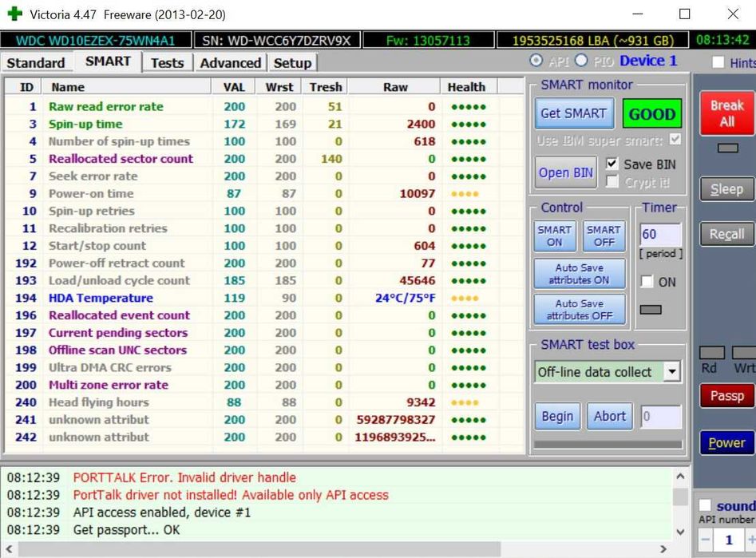Select the HDA Temperature row

click(264, 298)
